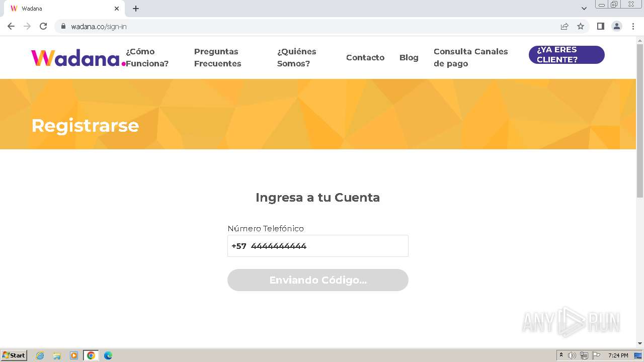Viewport: 644px width, 362px height.
Task: Open the browser side panel
Action: (x=600, y=26)
